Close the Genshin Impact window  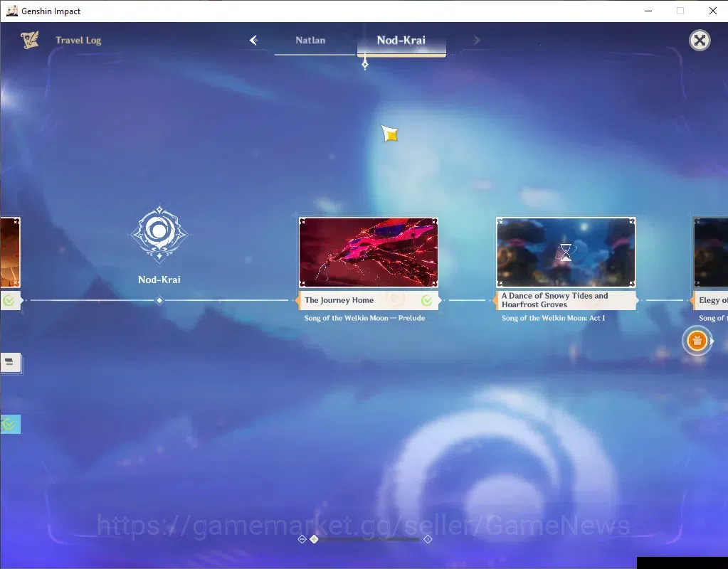point(712,11)
